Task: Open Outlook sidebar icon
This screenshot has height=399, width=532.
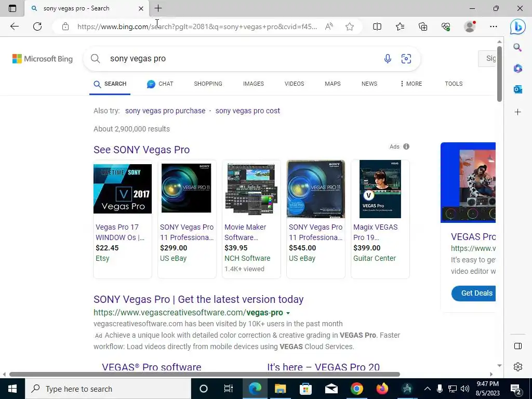Action: tap(518, 89)
